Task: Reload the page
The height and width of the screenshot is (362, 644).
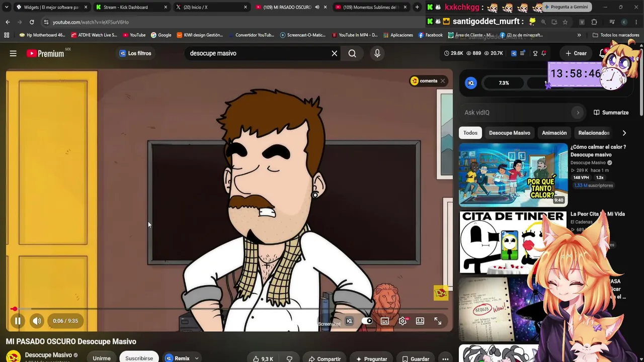Action: coord(32,22)
